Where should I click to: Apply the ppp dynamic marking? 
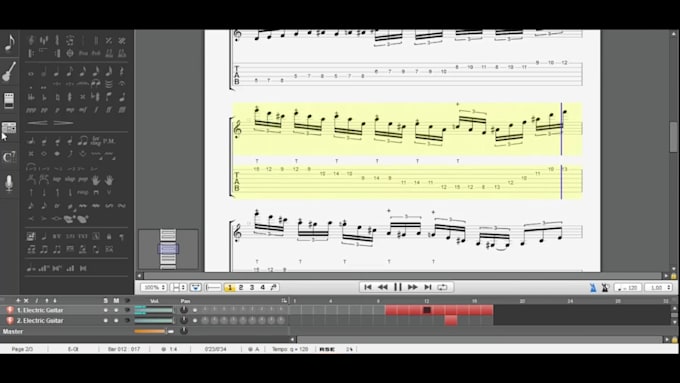point(31,111)
